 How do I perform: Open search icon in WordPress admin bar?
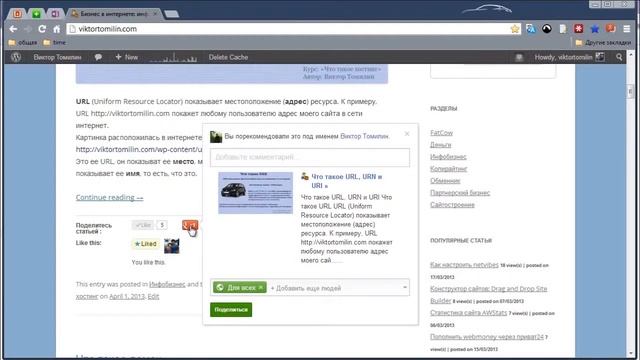(619, 58)
